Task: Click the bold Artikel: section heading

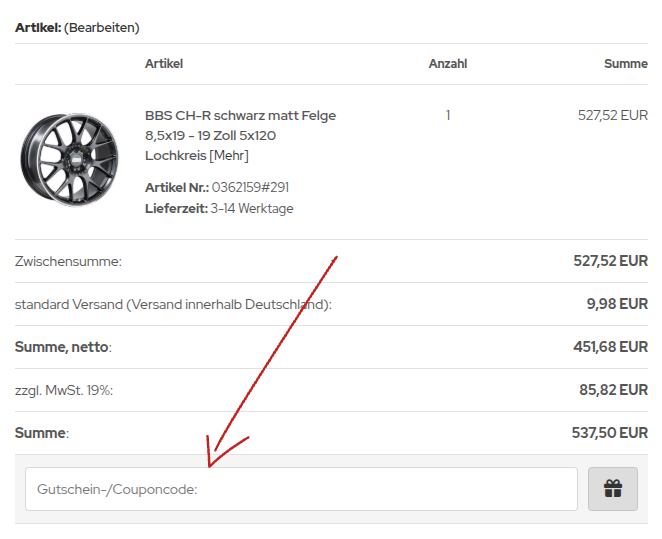Action: click(x=38, y=28)
